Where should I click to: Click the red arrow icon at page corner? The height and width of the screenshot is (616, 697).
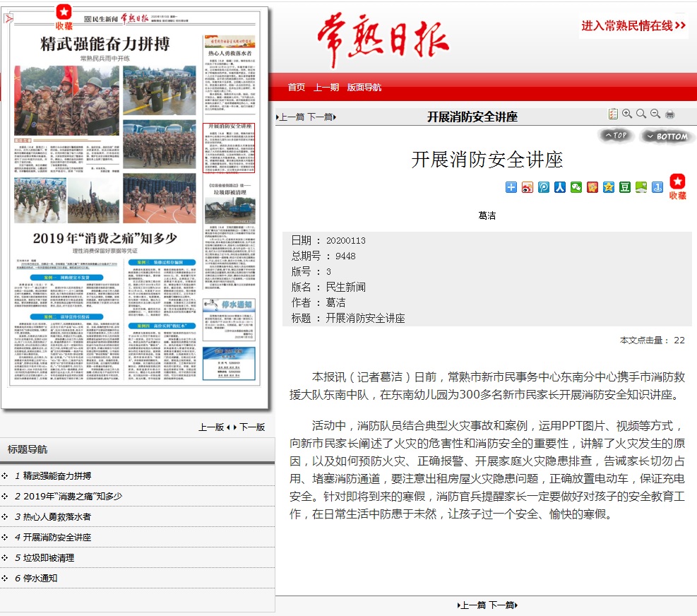pyautogui.click(x=8, y=18)
